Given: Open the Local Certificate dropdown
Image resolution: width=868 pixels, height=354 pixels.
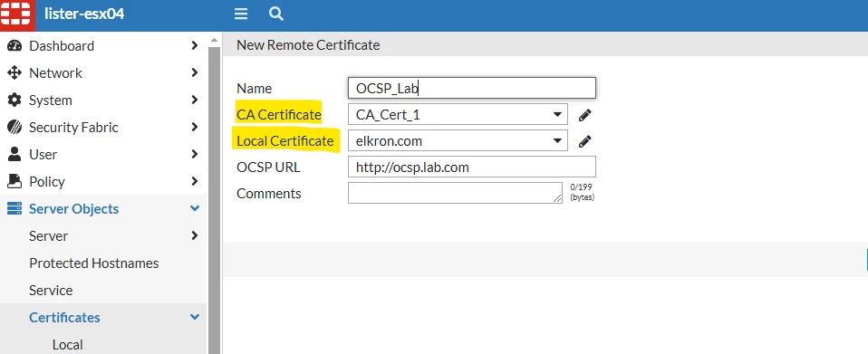Looking at the screenshot, I should [458, 140].
